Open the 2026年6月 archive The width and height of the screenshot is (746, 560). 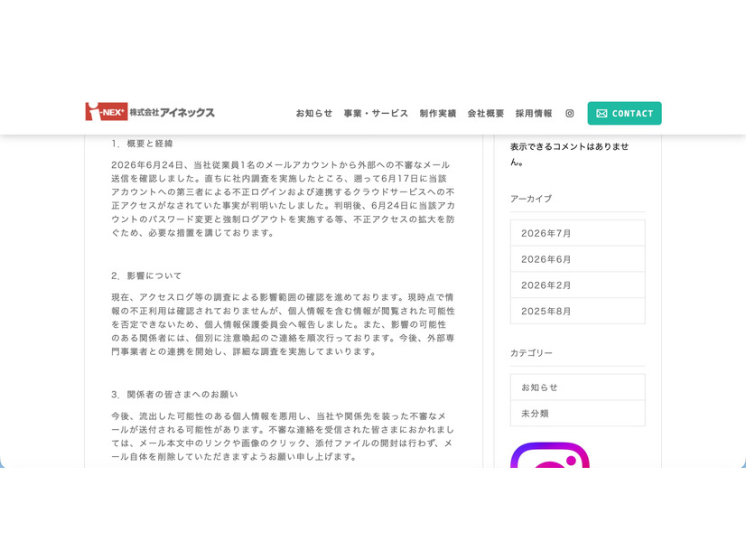click(x=578, y=259)
